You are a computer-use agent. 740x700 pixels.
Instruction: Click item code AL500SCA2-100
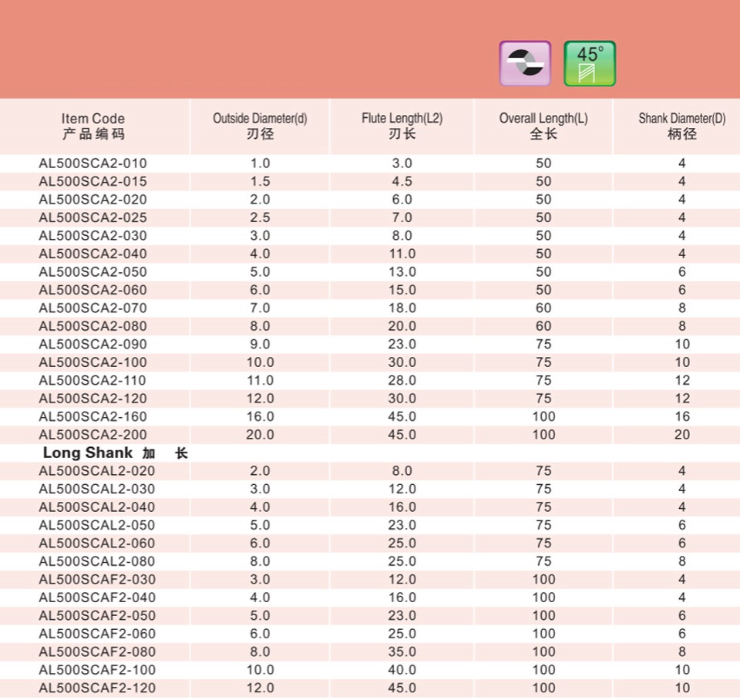[93, 362]
